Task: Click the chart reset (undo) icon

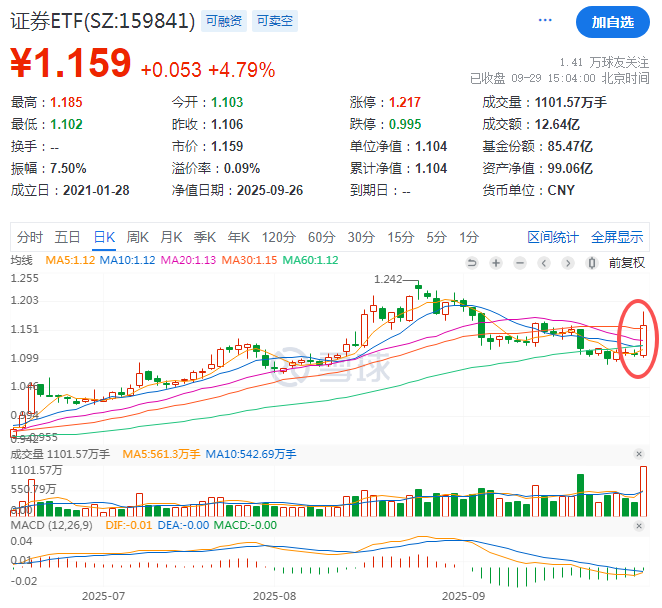Action: (471, 263)
